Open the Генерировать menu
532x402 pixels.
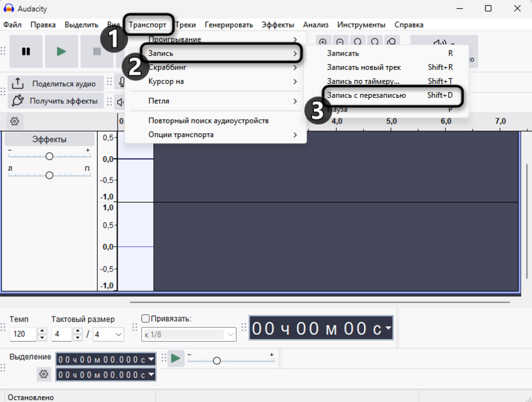pyautogui.click(x=229, y=25)
